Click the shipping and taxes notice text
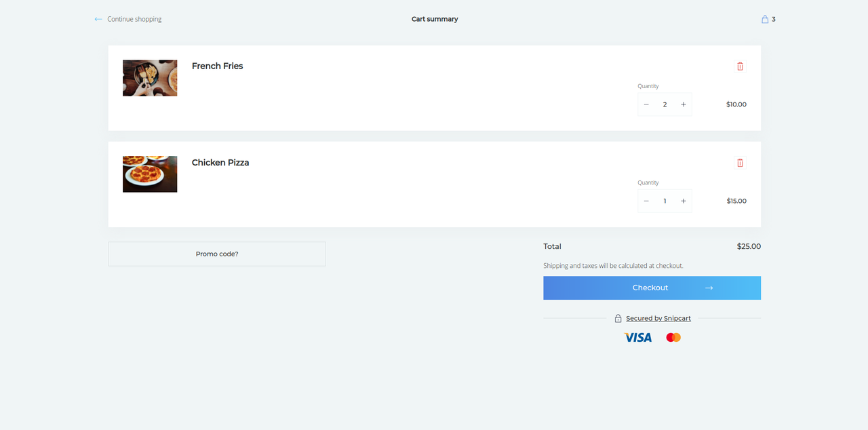 click(613, 266)
